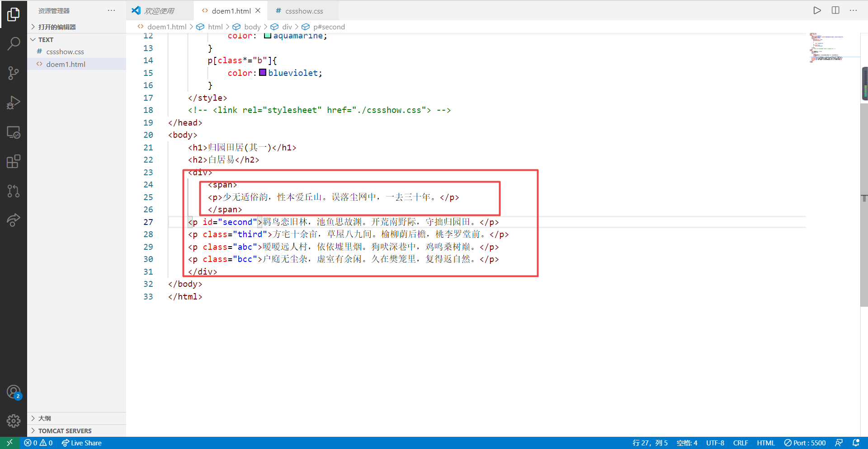Click the html breadcrumb item
Screen dimensions: 868x449
click(x=215, y=27)
